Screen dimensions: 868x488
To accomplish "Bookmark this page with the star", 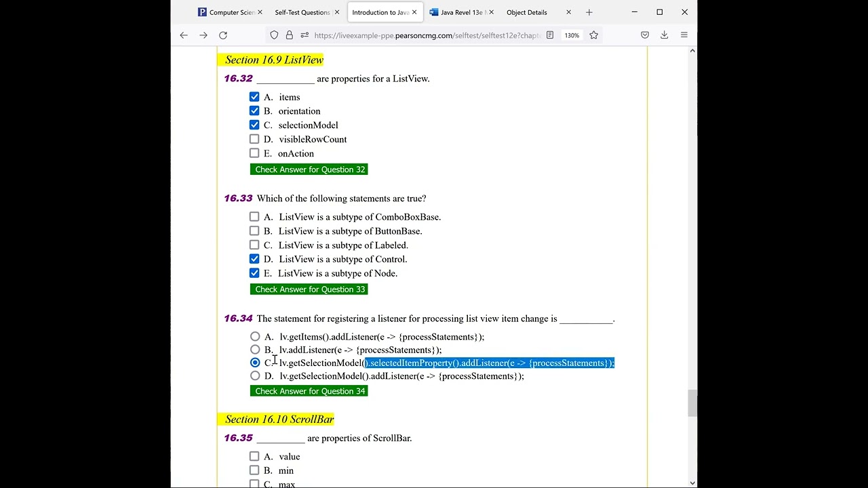I will click(x=593, y=35).
